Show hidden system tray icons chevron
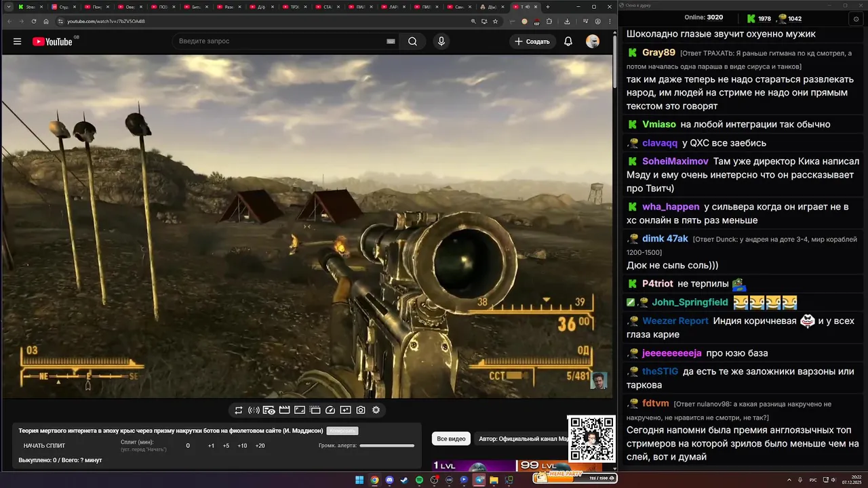868x488 pixels. 789,480
